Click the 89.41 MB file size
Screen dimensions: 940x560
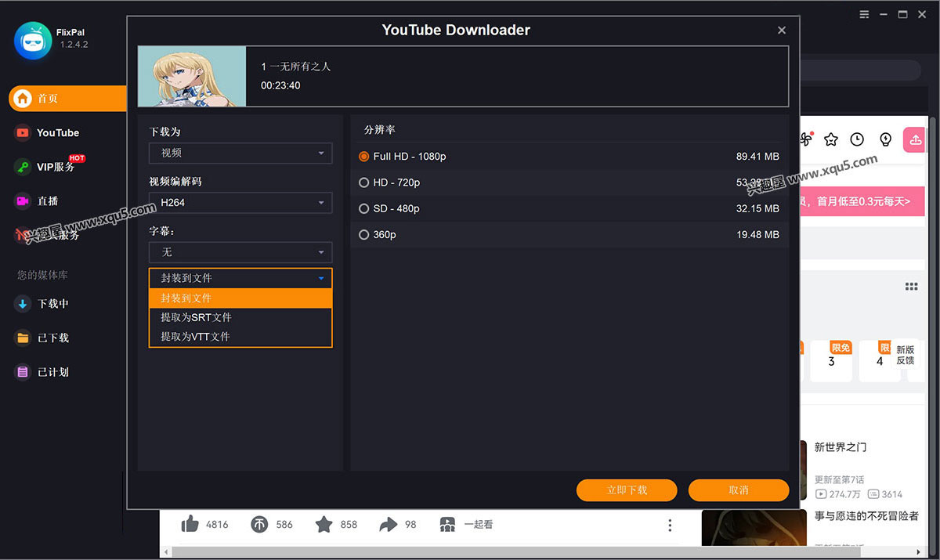pos(757,157)
